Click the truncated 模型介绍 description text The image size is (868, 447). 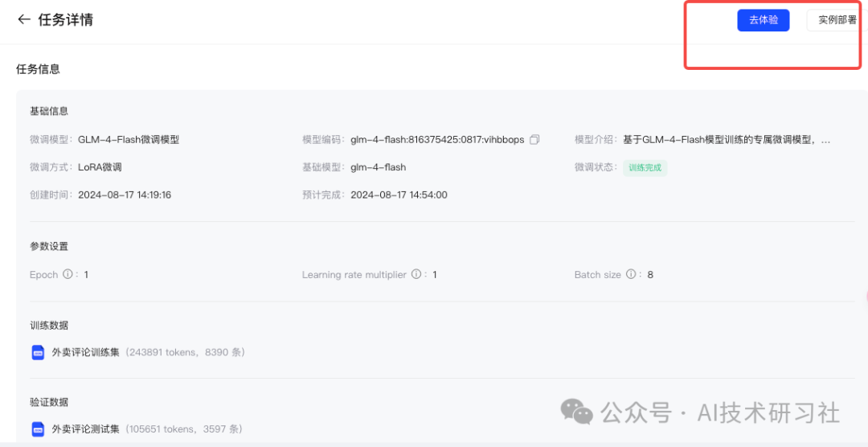(x=727, y=140)
